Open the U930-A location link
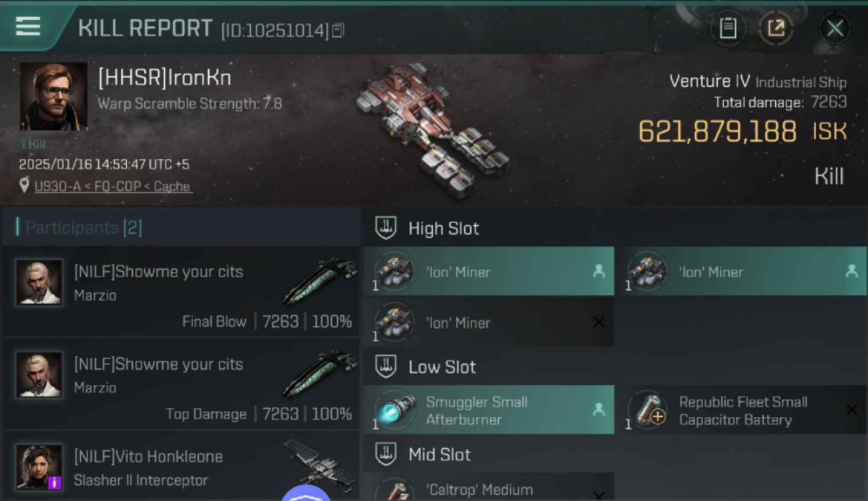Viewport: 868px width, 501px height. (x=113, y=186)
